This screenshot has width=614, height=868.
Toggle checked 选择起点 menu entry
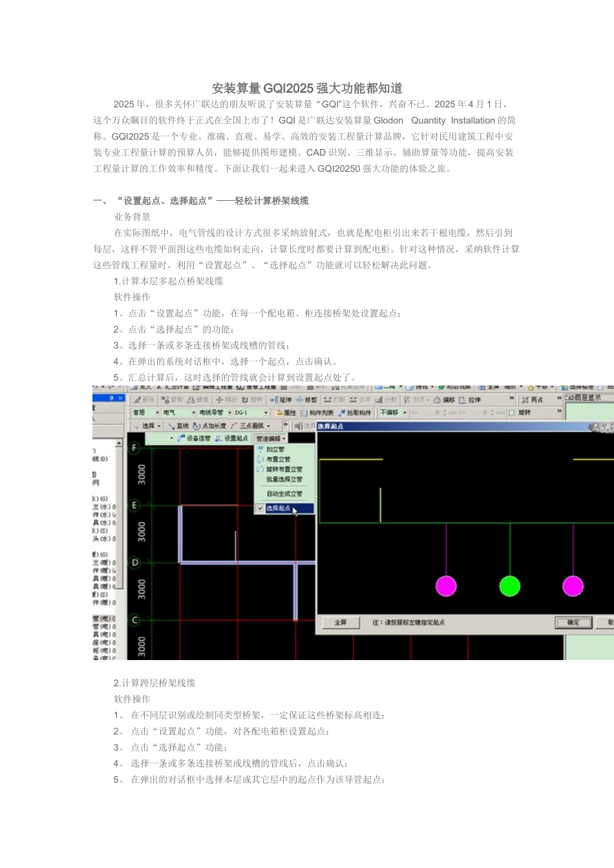tap(284, 508)
